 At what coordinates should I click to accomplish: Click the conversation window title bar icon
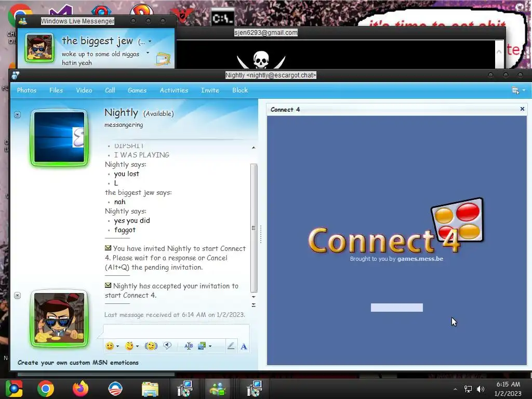[x=16, y=75]
